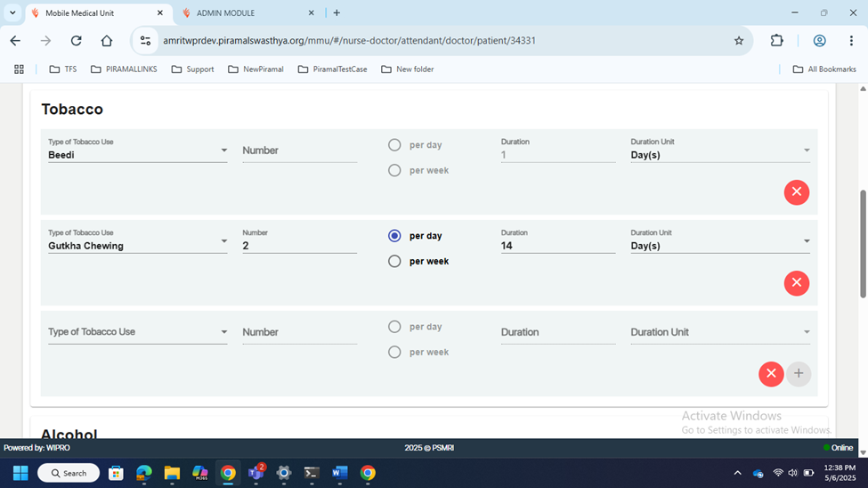
Task: Select per day for Gutkha Chewing
Action: [x=394, y=236]
